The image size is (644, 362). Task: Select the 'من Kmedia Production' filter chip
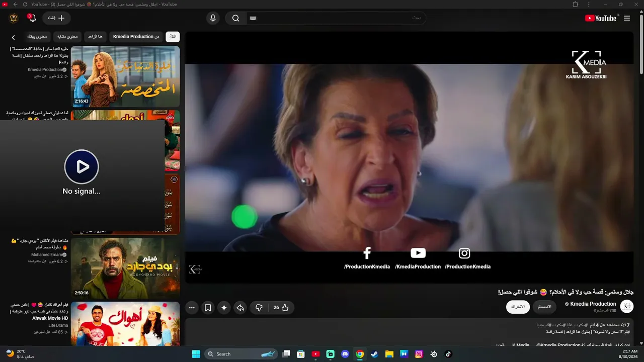[136, 37]
